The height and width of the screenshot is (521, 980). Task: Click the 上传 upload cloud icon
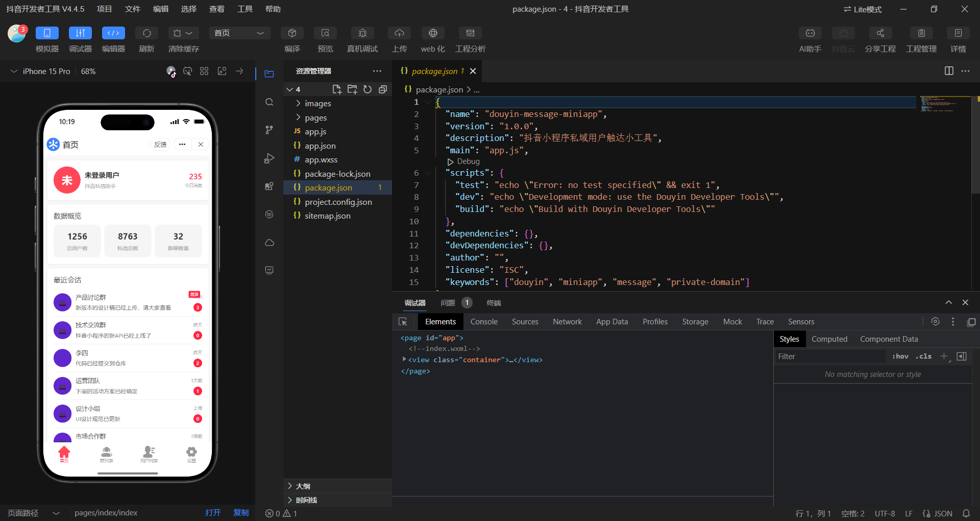pyautogui.click(x=399, y=33)
